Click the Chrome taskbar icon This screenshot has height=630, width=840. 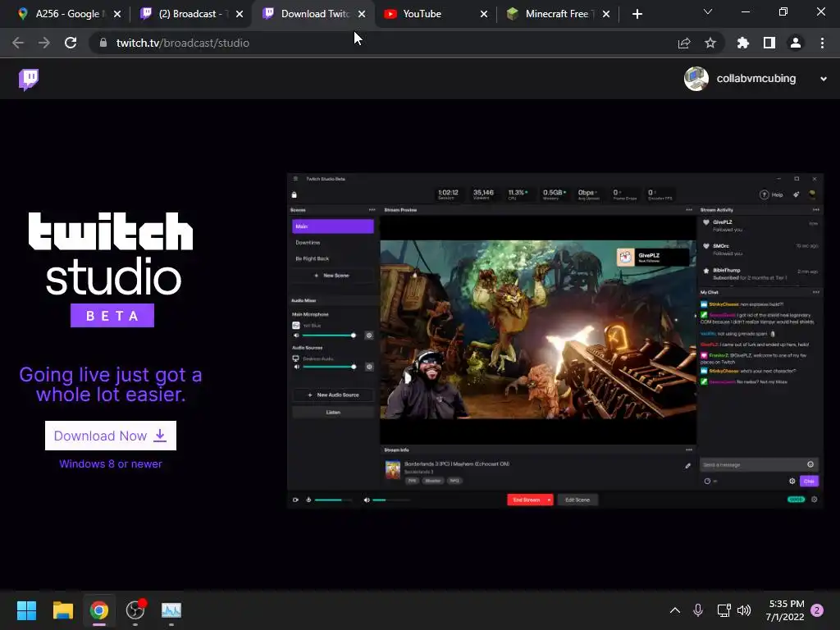pyautogui.click(x=99, y=610)
